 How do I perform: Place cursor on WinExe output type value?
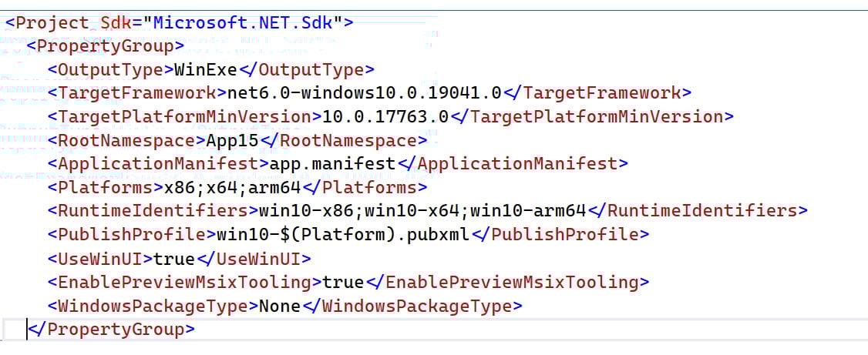(x=206, y=69)
